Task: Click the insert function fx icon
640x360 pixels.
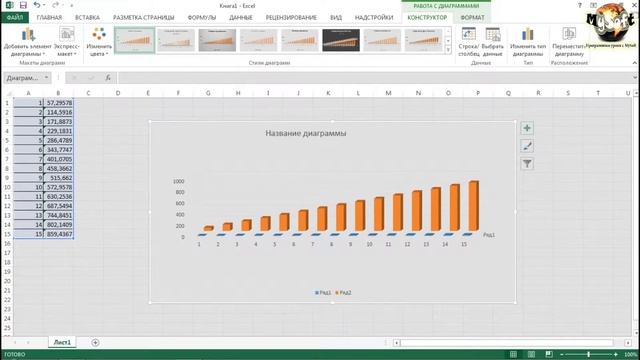Action: click(x=108, y=78)
